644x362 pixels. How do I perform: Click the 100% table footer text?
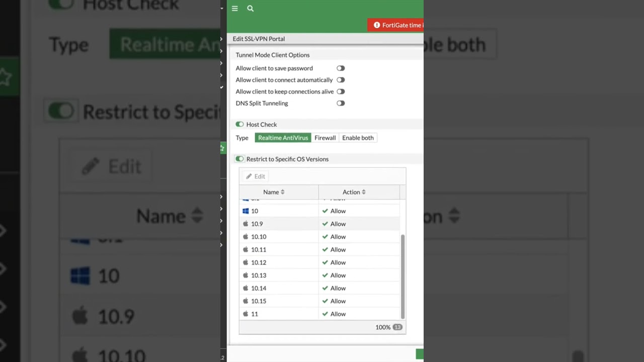383,327
